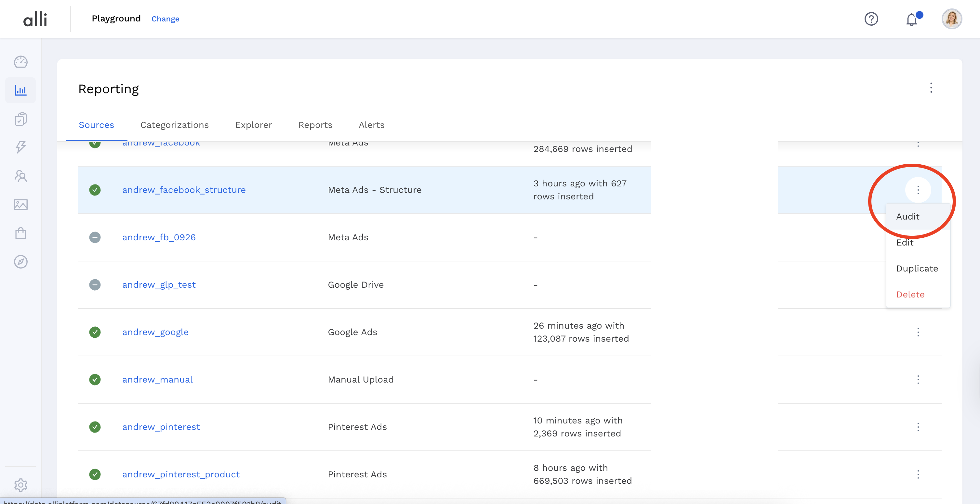Click the lightning bolt sidebar icon
This screenshot has height=504, width=980.
[20, 147]
